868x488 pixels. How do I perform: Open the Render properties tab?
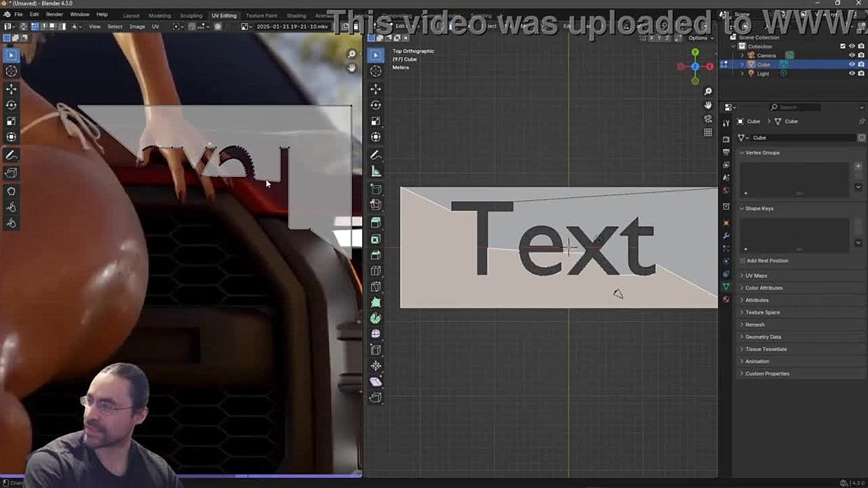(x=726, y=139)
